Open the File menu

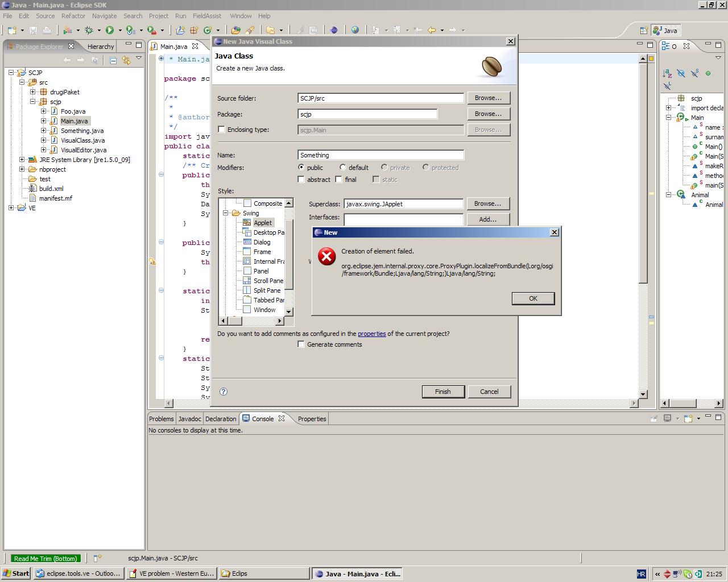pos(7,16)
